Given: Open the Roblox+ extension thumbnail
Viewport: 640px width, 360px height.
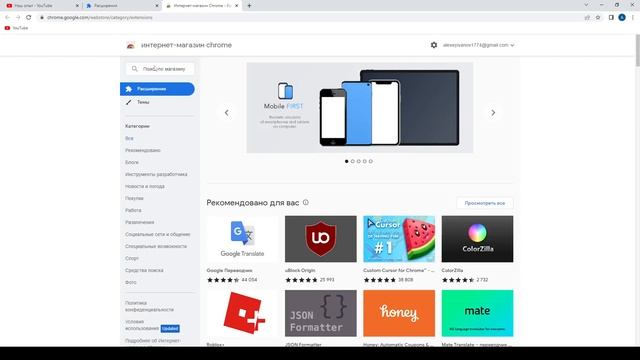Looking at the screenshot, I should pyautogui.click(x=242, y=313).
